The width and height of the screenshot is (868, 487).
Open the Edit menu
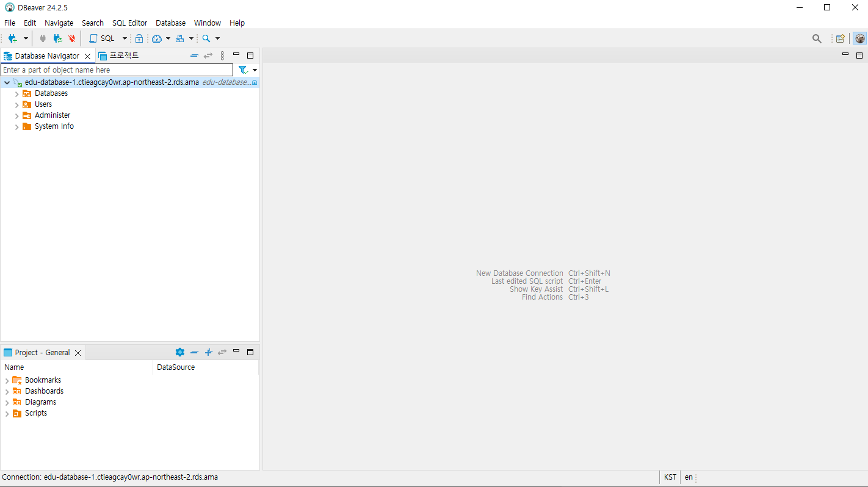click(x=30, y=23)
